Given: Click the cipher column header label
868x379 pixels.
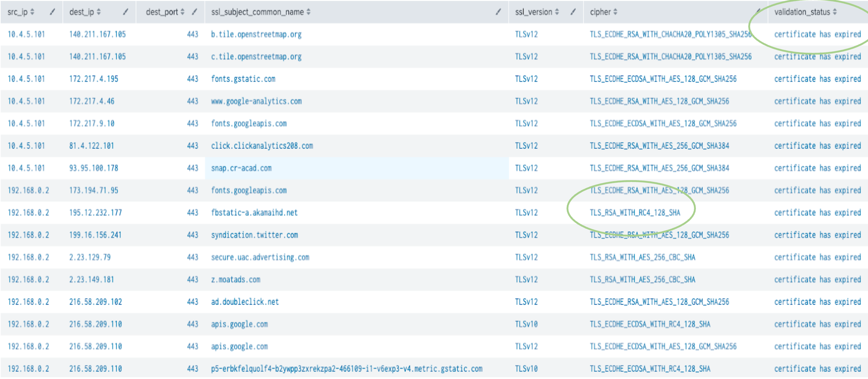Looking at the screenshot, I should (600, 12).
